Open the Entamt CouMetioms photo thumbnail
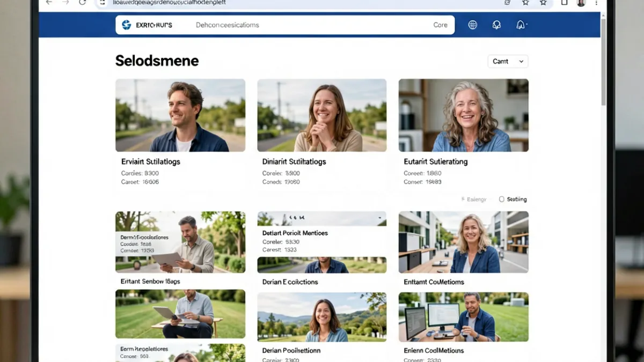This screenshot has width=644, height=362. tap(464, 242)
